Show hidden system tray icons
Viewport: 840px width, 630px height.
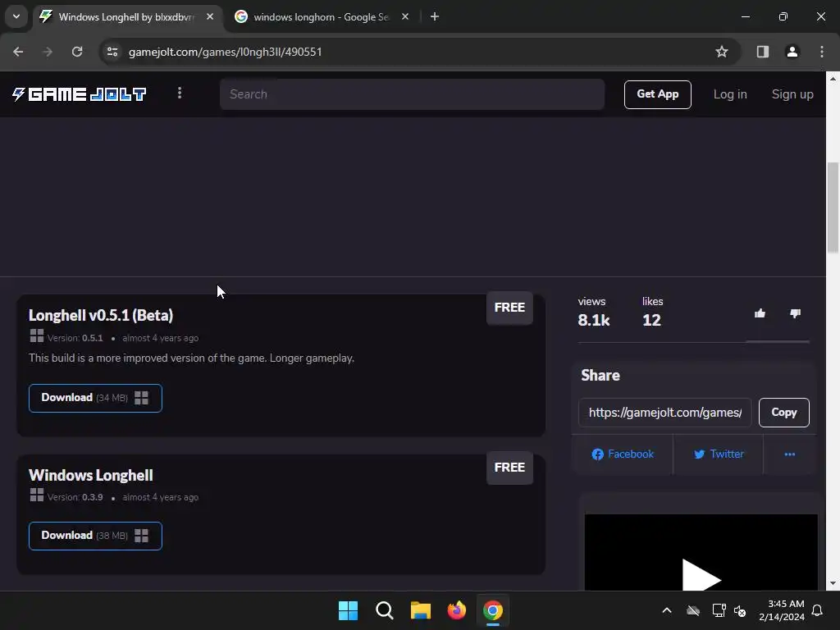click(x=667, y=610)
